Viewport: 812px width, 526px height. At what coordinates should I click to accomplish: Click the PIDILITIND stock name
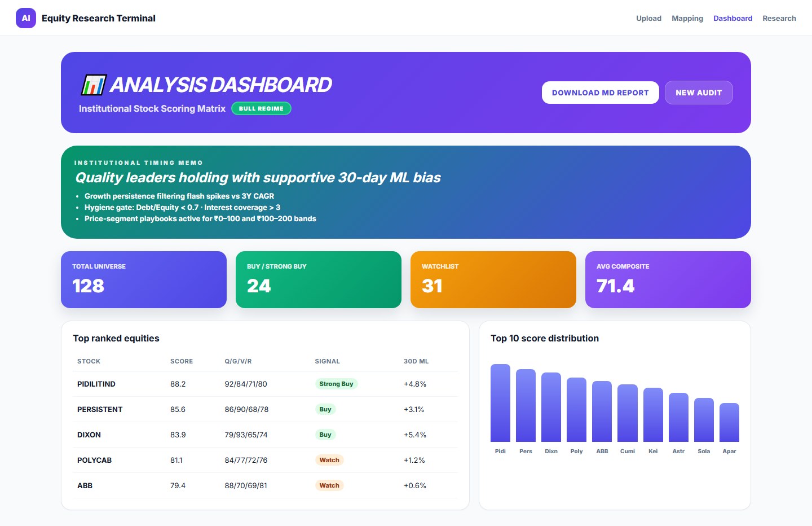point(96,384)
